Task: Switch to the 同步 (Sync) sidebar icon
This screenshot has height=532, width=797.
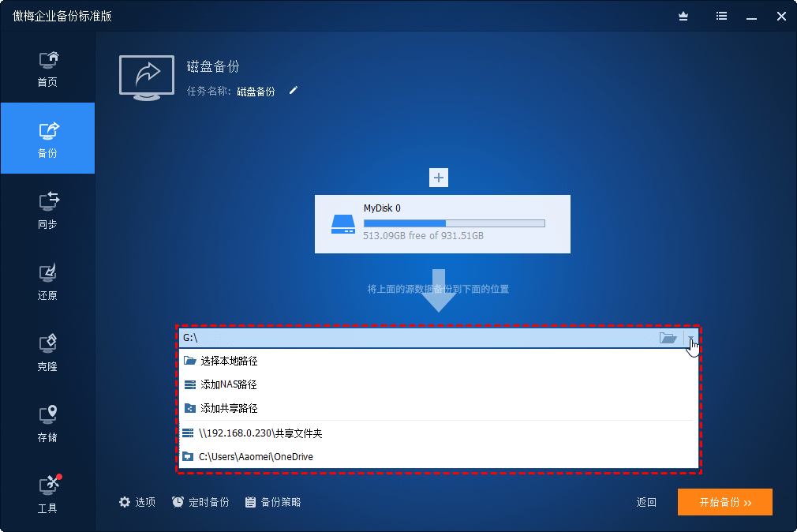Action: [47, 209]
